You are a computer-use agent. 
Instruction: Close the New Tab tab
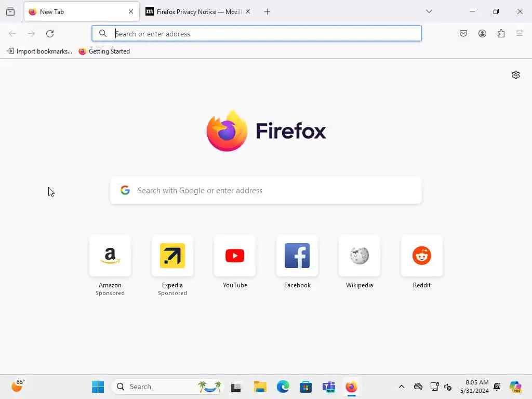131,11
